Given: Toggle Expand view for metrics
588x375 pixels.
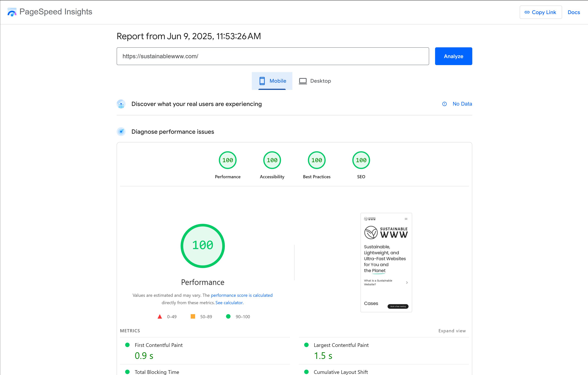Looking at the screenshot, I should [x=452, y=331].
